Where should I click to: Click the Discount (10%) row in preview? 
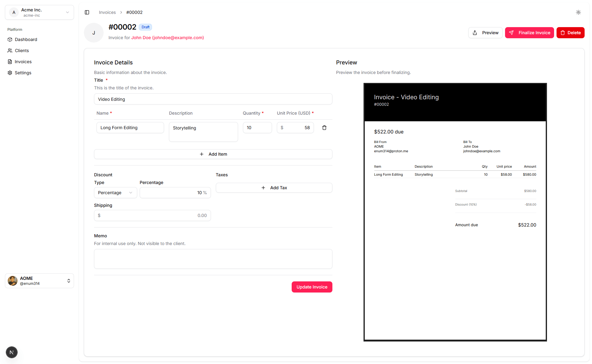pos(495,204)
